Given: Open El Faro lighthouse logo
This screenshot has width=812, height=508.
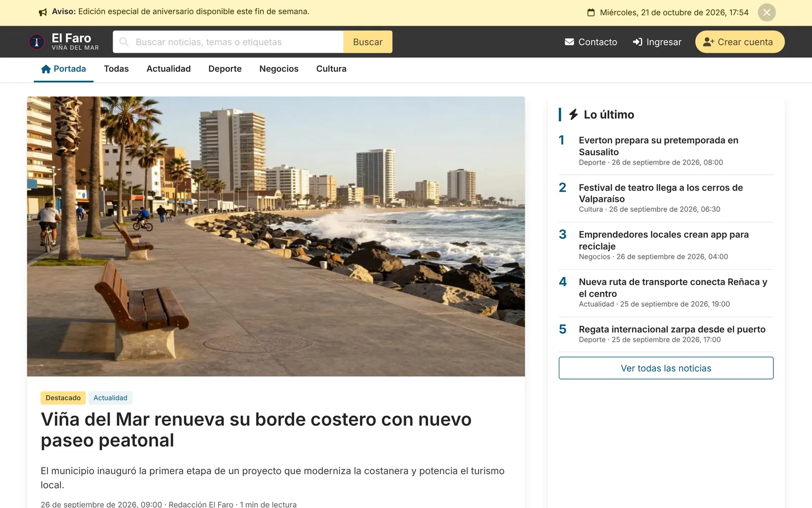Looking at the screenshot, I should pyautogui.click(x=37, y=42).
